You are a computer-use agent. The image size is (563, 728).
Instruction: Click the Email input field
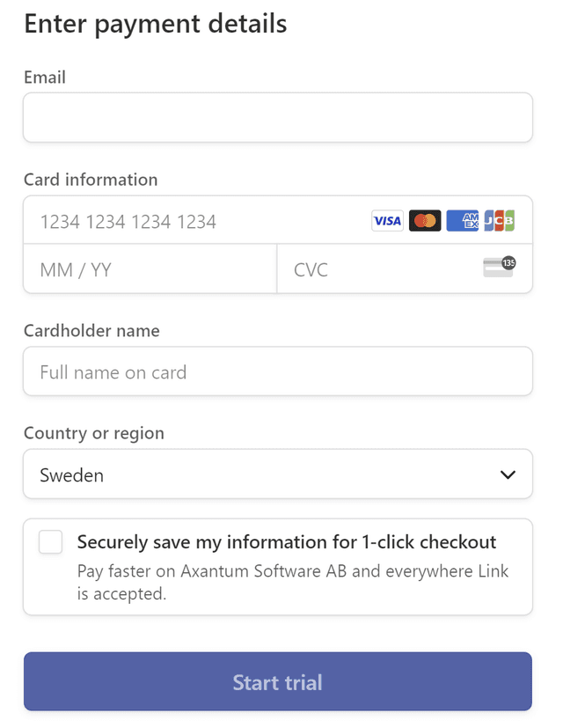[x=277, y=117]
